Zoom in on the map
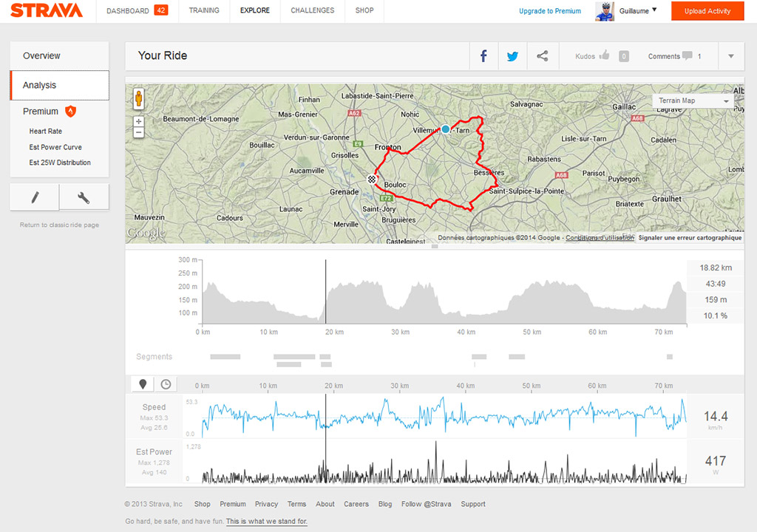The width and height of the screenshot is (757, 532). 138,122
